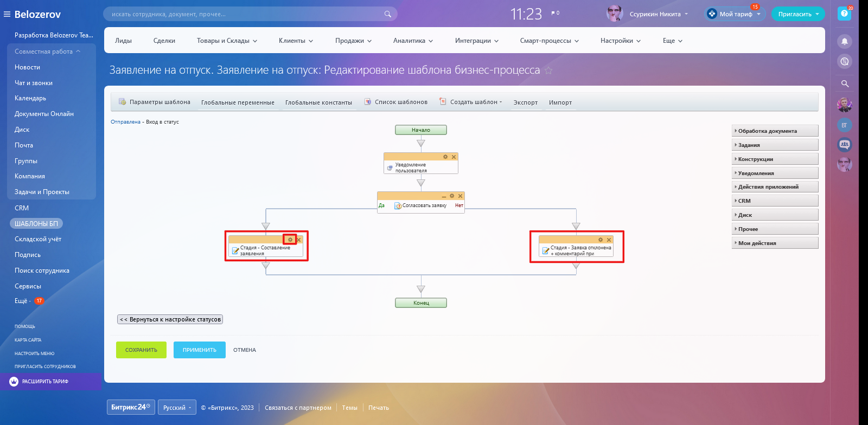Click the Уведомление пользователя activity icon
Screen dimensions: 868x425
(x=390, y=168)
